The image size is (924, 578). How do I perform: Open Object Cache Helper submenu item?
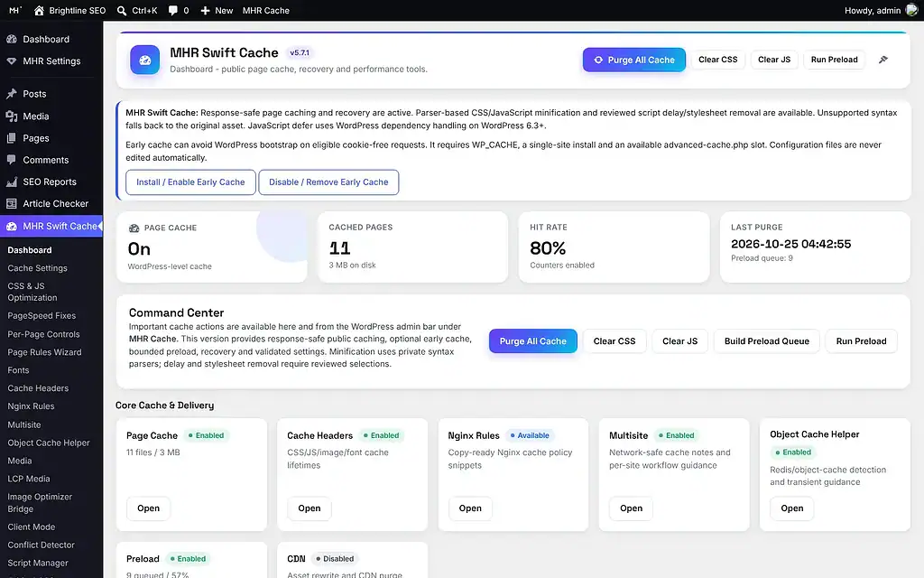tap(49, 443)
